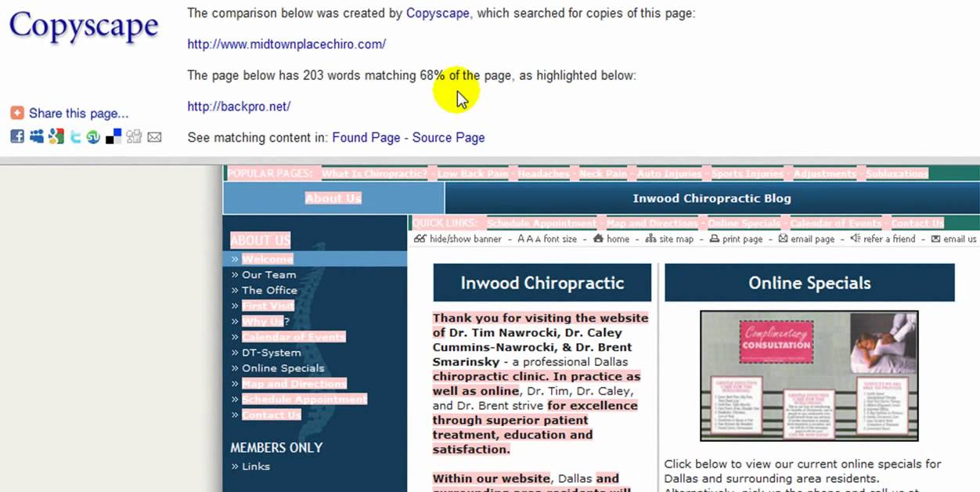Screen dimensions: 980x492
Task: Share via the Google Bookmarks icon
Action: click(56, 137)
